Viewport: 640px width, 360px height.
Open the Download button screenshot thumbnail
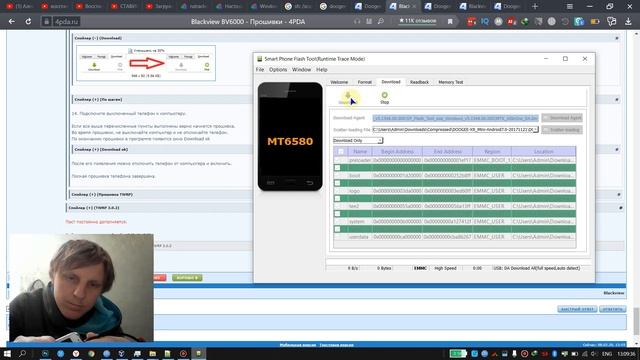click(x=146, y=63)
